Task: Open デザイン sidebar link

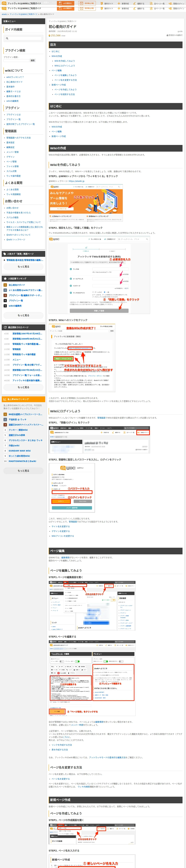Action: 10,157
